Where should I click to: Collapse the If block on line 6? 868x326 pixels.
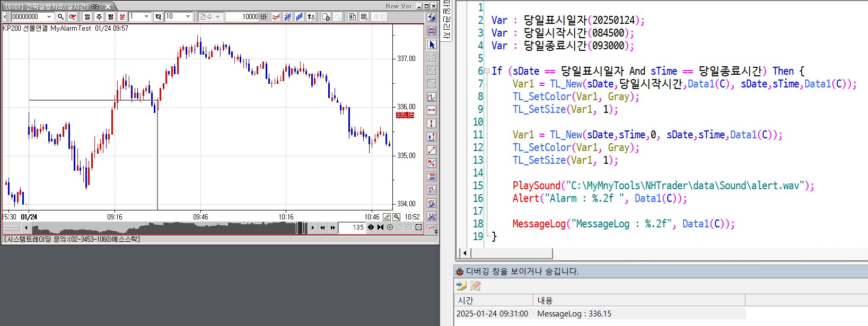(486, 71)
